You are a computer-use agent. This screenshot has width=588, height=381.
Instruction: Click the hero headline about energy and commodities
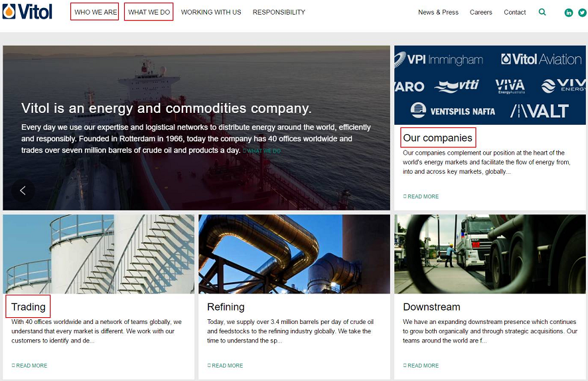166,108
